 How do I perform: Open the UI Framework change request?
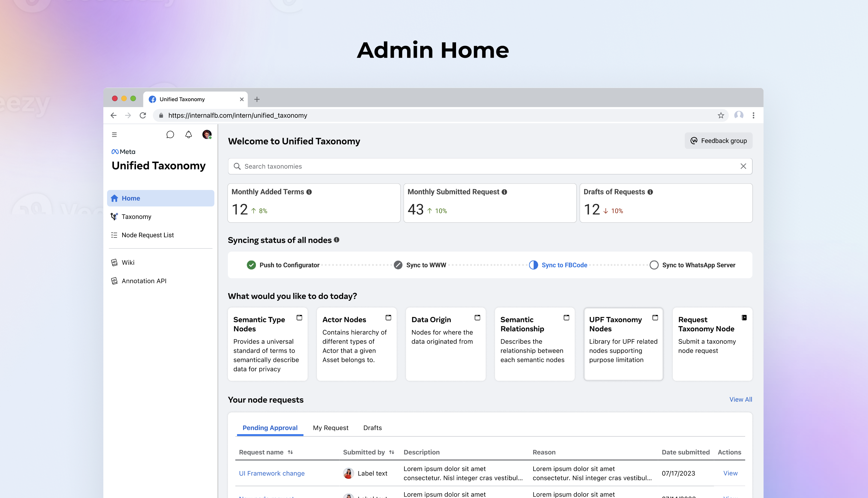click(x=272, y=473)
